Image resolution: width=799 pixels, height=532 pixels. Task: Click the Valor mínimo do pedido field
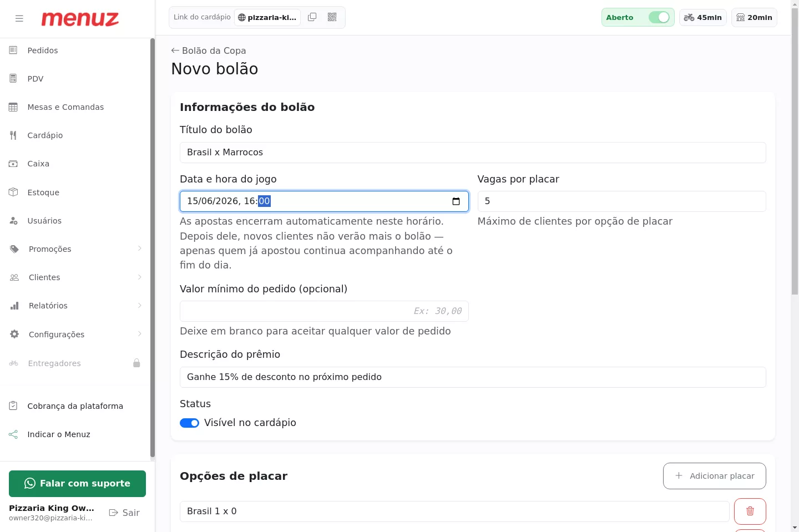(x=324, y=311)
